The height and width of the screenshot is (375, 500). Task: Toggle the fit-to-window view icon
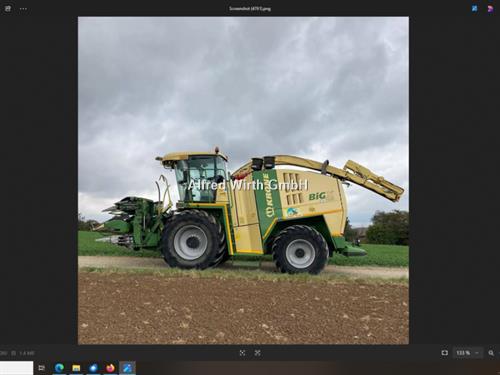click(x=445, y=353)
